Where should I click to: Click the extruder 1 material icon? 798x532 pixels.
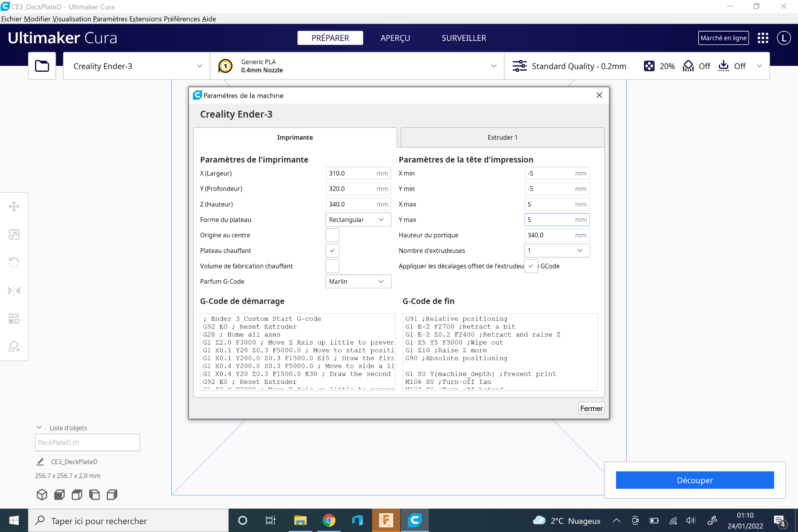pyautogui.click(x=225, y=66)
